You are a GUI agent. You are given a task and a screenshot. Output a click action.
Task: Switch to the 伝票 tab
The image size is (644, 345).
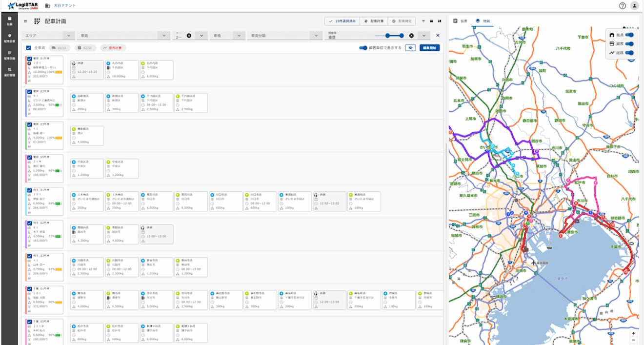click(460, 21)
